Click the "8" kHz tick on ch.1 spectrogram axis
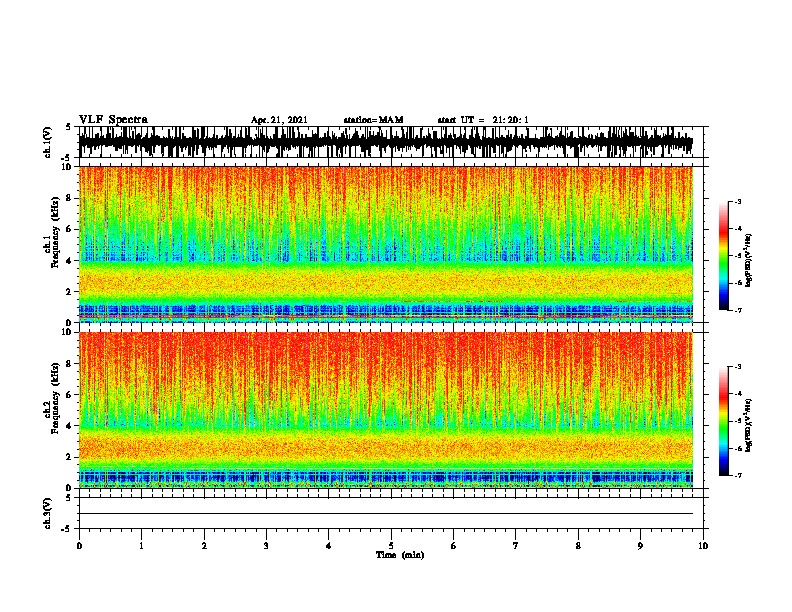This screenshot has height=612, width=792. click(69, 198)
